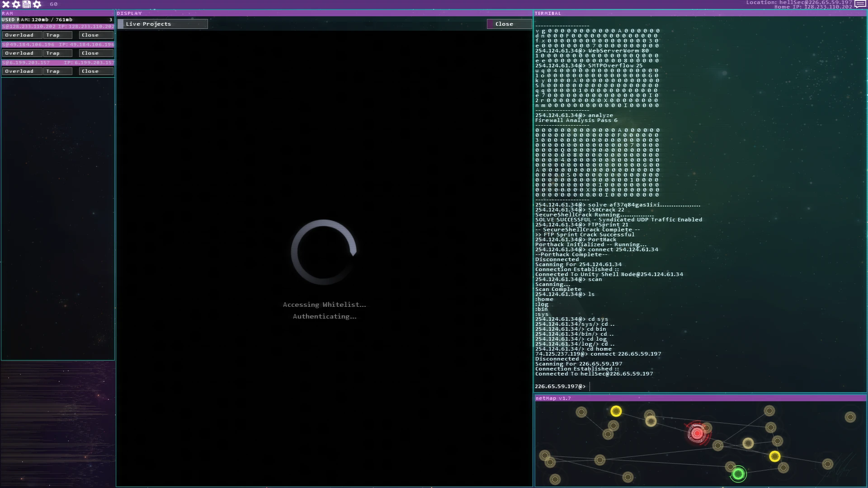Overload shell S@128.233.110.202

point(22,35)
